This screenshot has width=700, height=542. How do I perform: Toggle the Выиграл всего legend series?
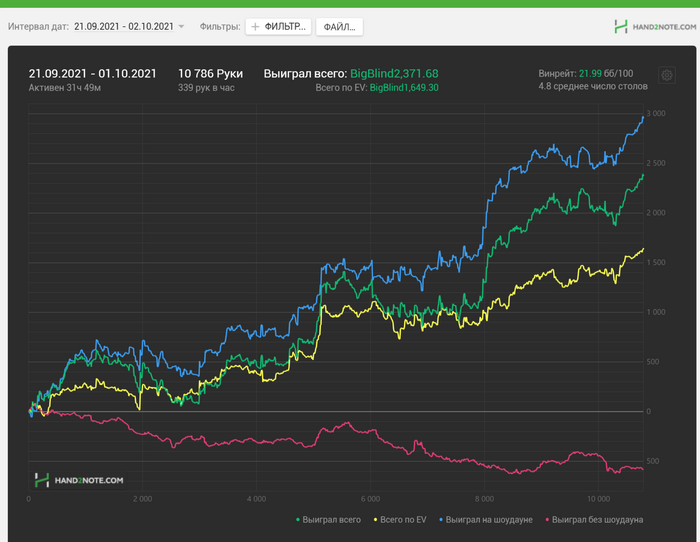[x=328, y=520]
